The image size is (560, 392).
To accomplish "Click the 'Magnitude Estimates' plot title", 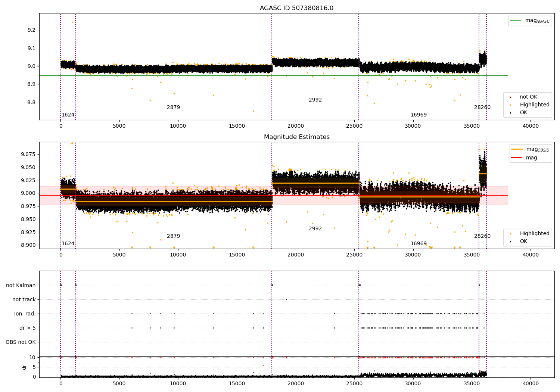I will (x=296, y=137).
